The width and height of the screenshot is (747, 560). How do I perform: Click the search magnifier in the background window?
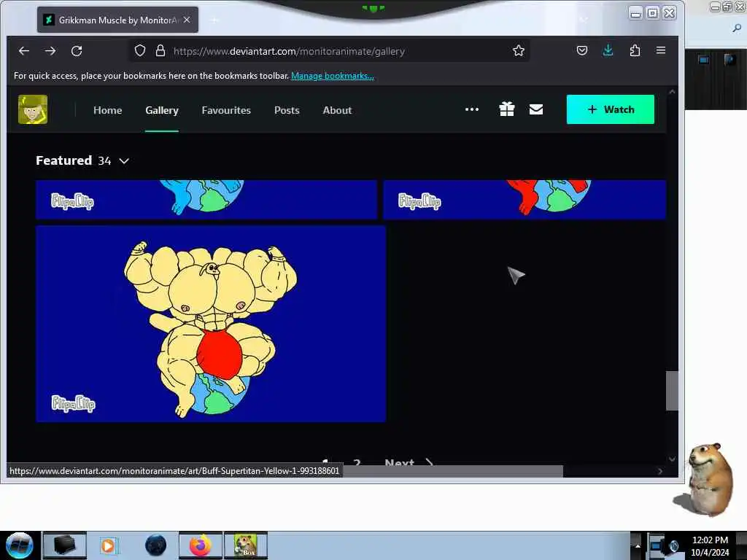coord(738,28)
